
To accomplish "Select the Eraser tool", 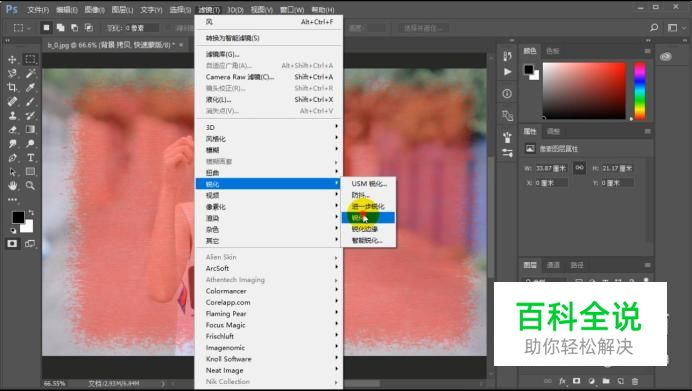I will coord(12,130).
